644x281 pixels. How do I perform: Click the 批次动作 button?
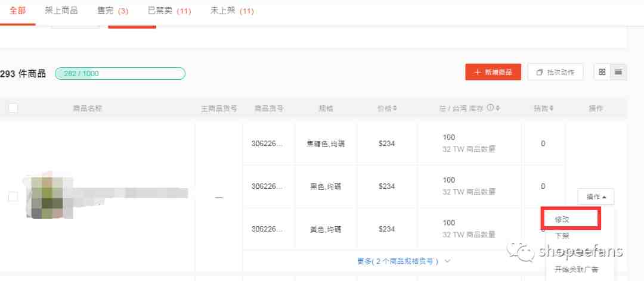556,72
